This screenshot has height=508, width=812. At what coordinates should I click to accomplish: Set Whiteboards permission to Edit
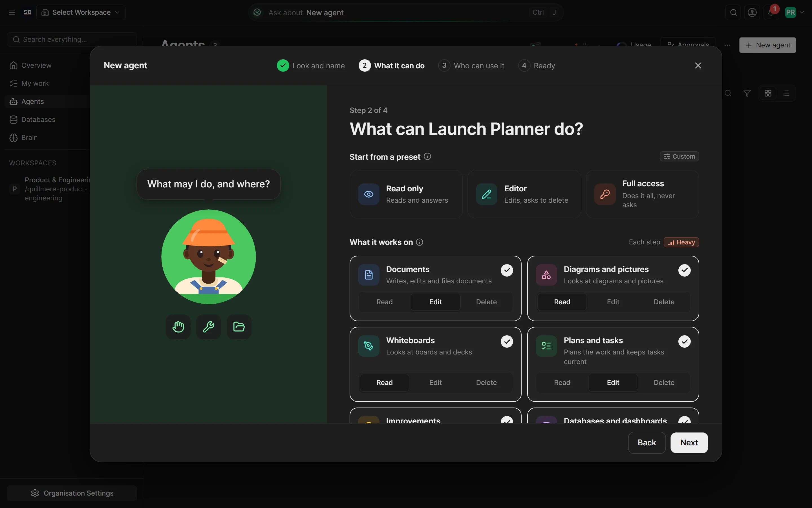click(435, 382)
